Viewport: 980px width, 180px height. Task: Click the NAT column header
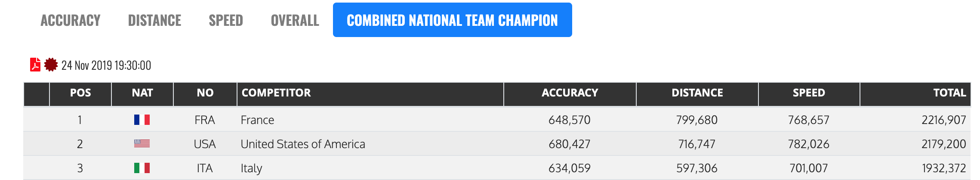click(142, 93)
